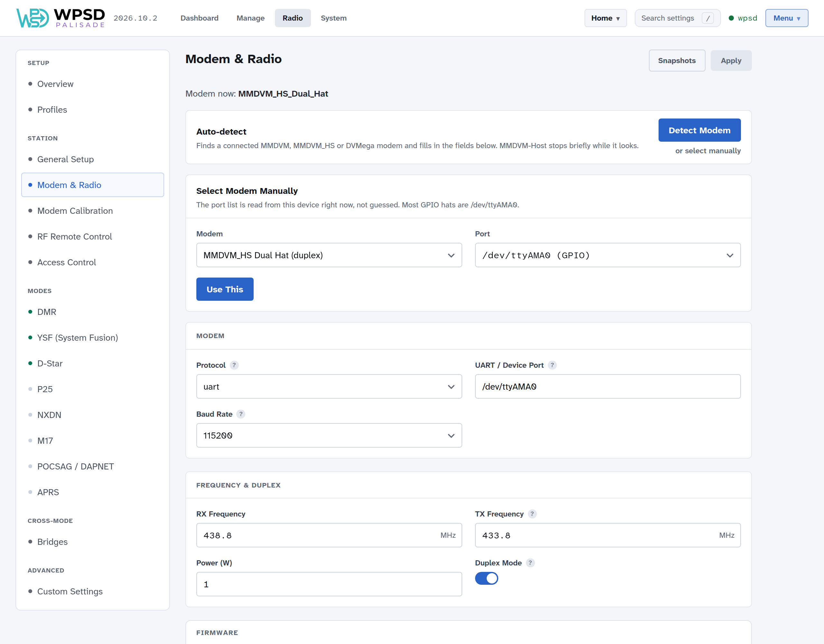
Task: Click the Apply button
Action: [731, 61]
